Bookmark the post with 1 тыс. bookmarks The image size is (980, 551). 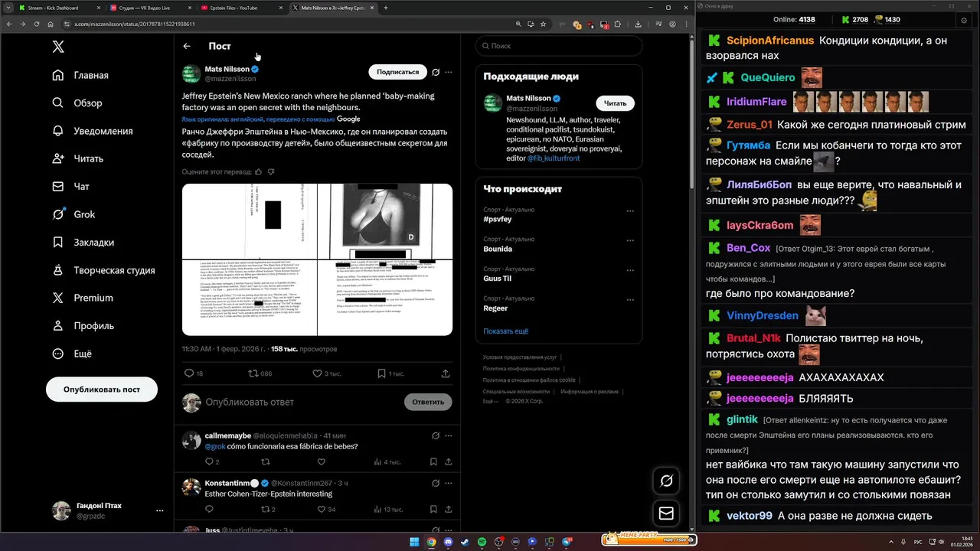pos(381,373)
